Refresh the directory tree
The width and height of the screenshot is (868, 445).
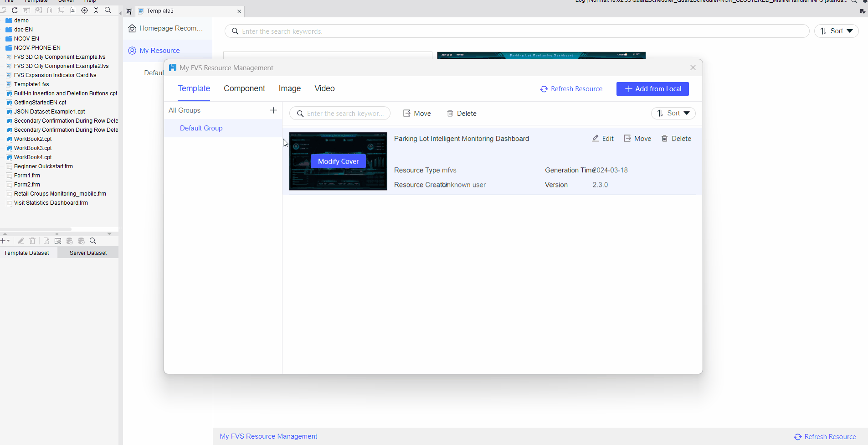14,10
